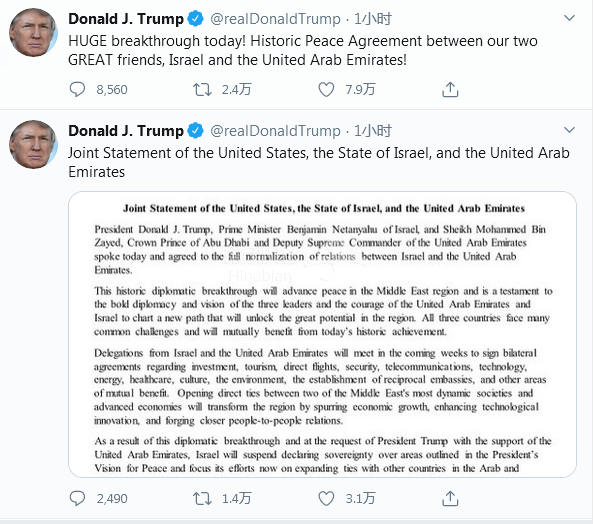Viewport: 595px width, 524px height.
Task: Expand the second tweet's chevron options menu
Action: [x=569, y=130]
